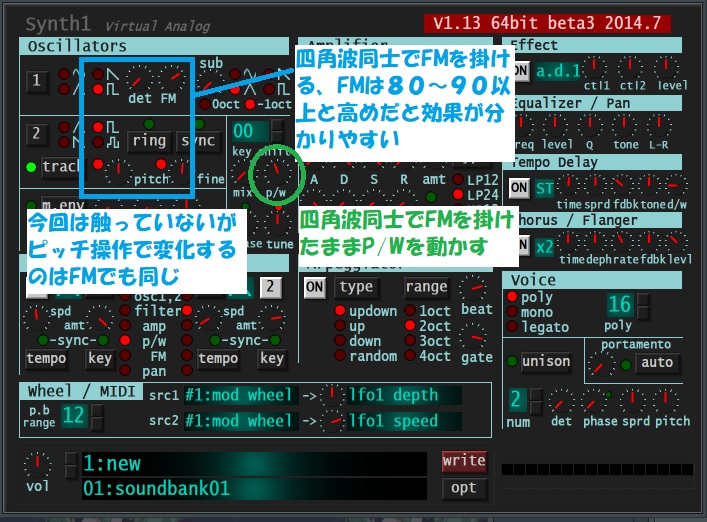
Task: Toggle Tempo Delay ON button
Action: 519,188
